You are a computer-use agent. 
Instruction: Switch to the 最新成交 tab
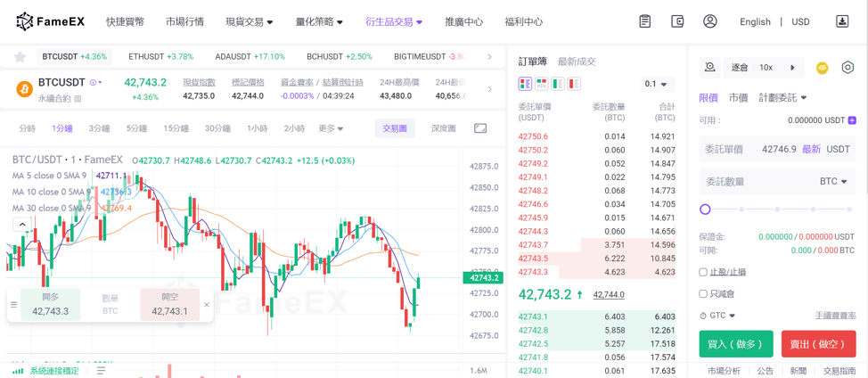pyautogui.click(x=577, y=62)
